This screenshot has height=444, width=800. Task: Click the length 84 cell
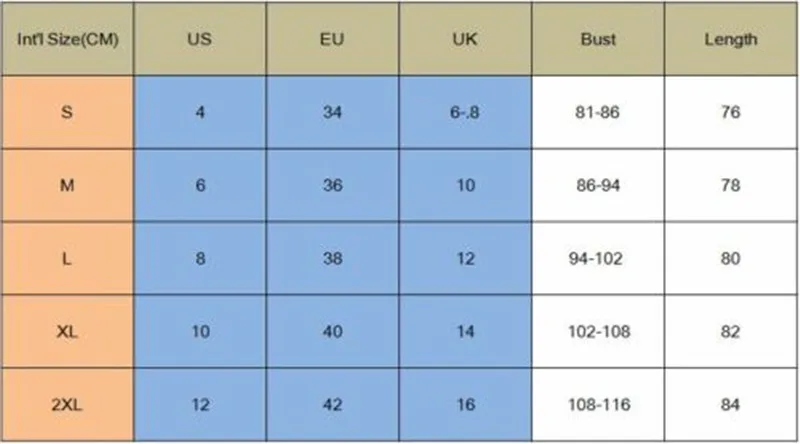coord(730,404)
